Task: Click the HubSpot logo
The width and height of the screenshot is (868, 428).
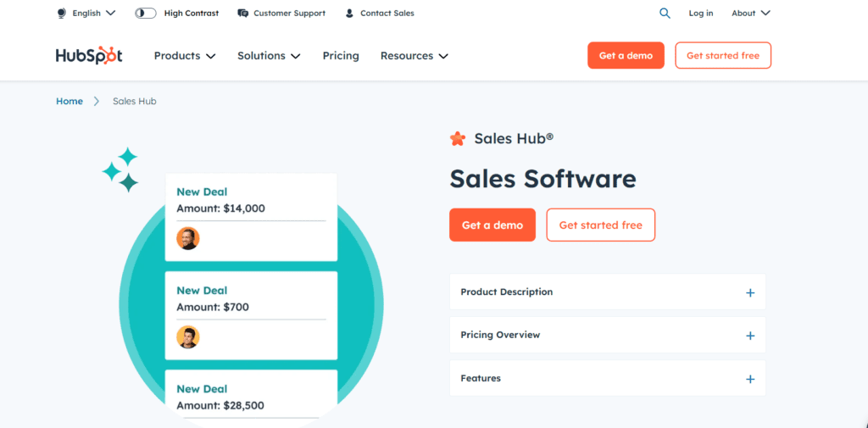Action: click(89, 56)
